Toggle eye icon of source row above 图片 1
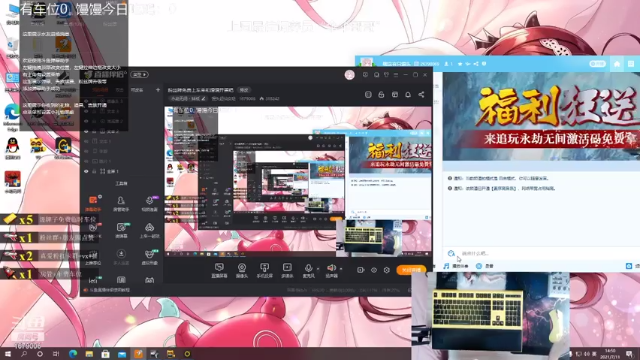Screen dimensions: 640x360 [x=86, y=151]
